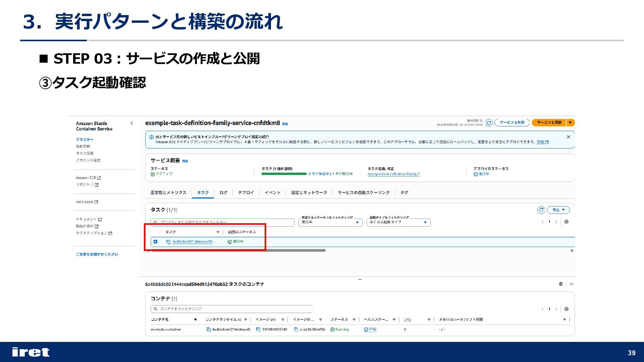644x362 pixels.
Task: Focus the task property filter search field
Action: pyautogui.click(x=222, y=222)
